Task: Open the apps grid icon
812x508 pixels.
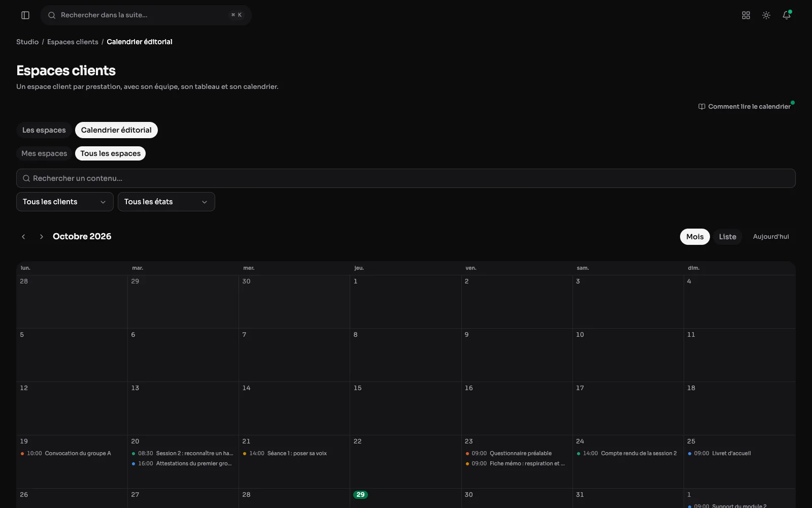Action: coord(746,15)
